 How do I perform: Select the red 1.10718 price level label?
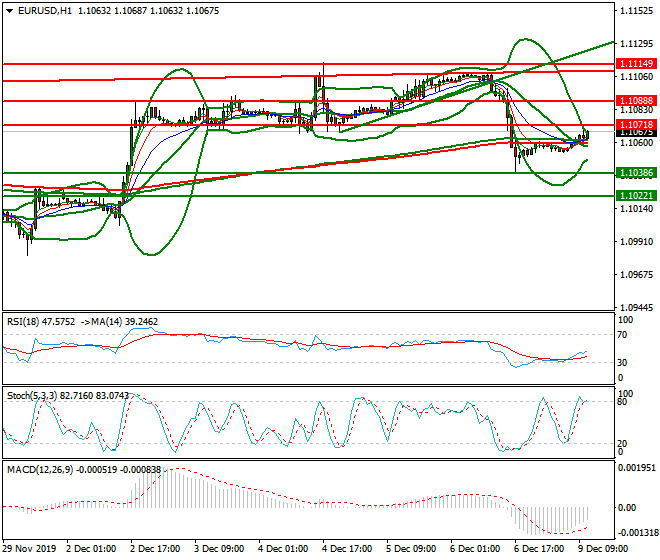(636, 125)
